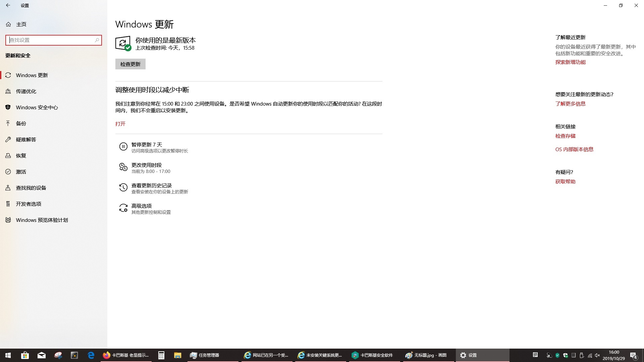Click the muted volume tray icon
The width and height of the screenshot is (644, 362).
pos(597,355)
